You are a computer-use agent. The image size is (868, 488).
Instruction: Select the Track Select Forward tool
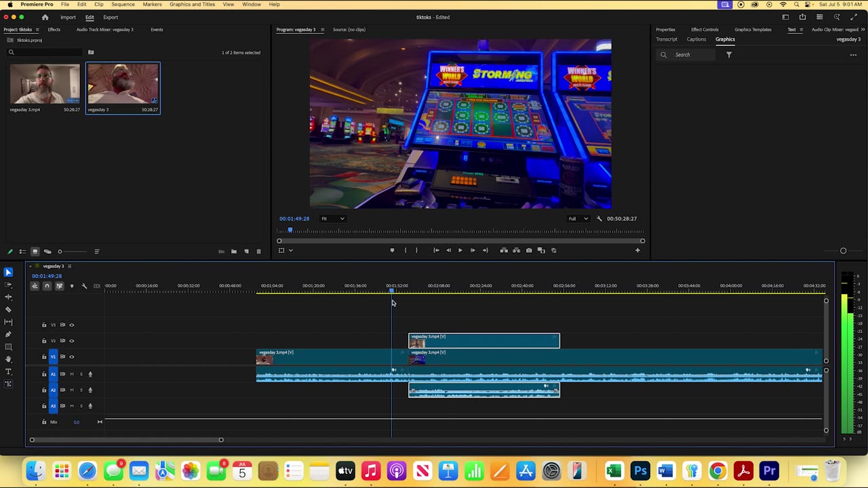[x=8, y=285]
